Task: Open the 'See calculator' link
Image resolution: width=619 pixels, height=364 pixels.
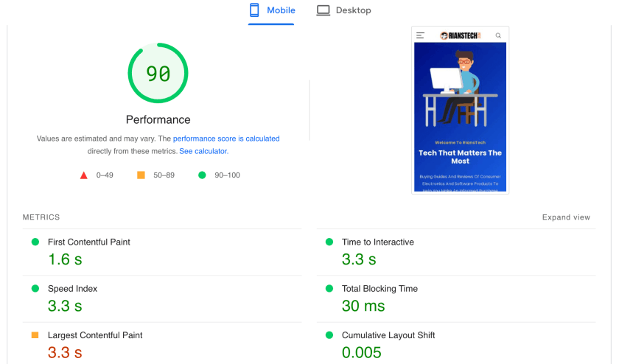Action: (203, 151)
